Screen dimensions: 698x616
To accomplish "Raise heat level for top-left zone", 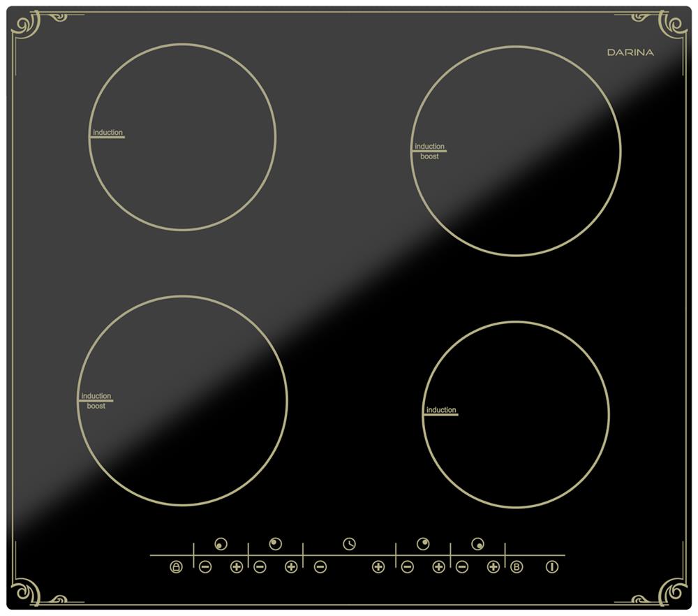I will click(x=291, y=567).
